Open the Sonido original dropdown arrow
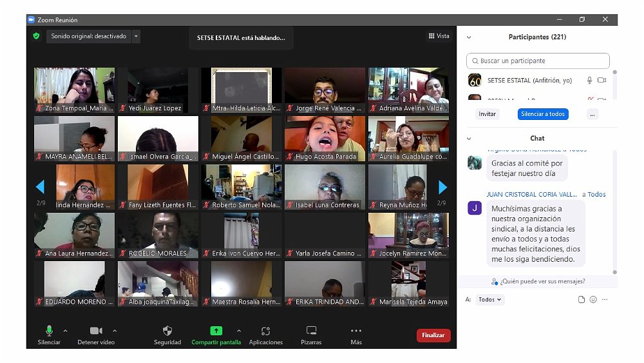The height and width of the screenshot is (363, 644). click(x=136, y=37)
